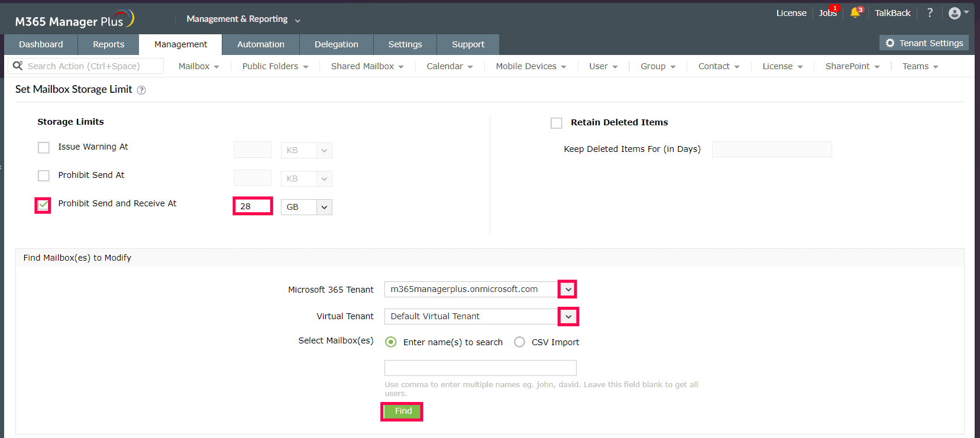
Task: Open the notifications bell icon
Action: pos(855,13)
